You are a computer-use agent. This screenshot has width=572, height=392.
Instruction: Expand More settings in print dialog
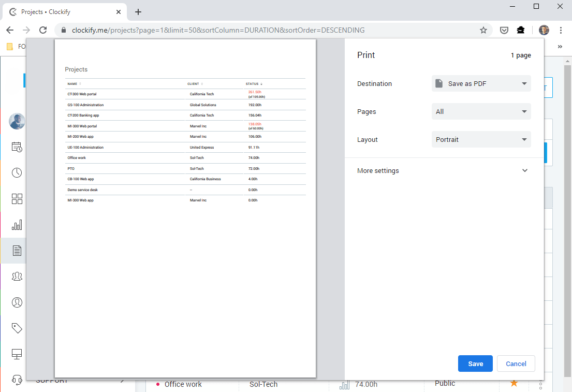pyautogui.click(x=444, y=170)
